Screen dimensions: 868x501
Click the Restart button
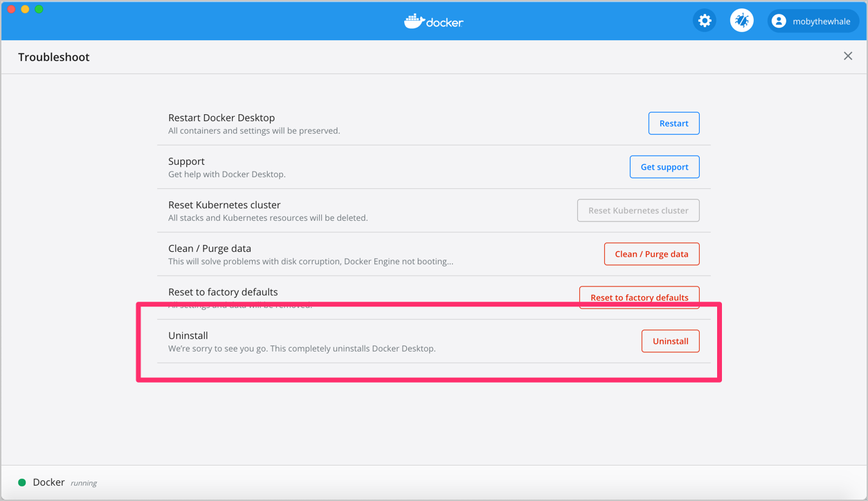click(673, 123)
